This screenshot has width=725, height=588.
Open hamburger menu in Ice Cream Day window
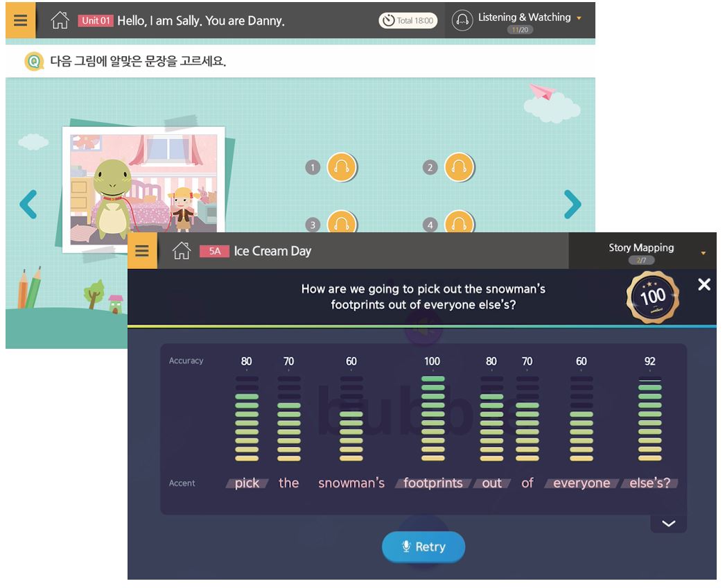[142, 250]
